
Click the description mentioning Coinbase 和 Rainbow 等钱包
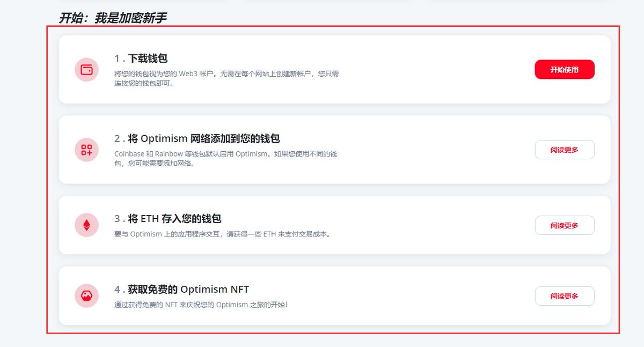(x=225, y=159)
